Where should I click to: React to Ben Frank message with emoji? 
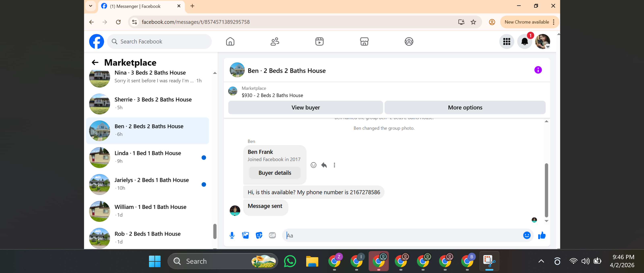tap(313, 165)
